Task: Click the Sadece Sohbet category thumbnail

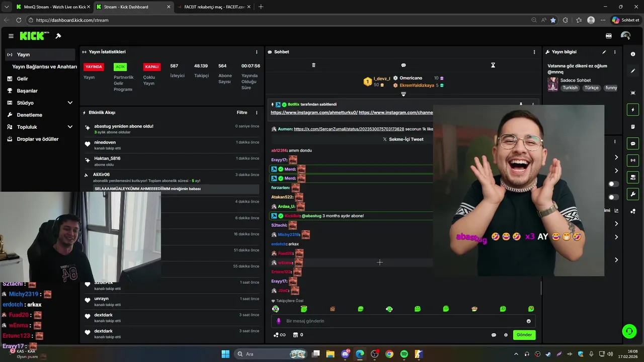Action: tap(553, 84)
